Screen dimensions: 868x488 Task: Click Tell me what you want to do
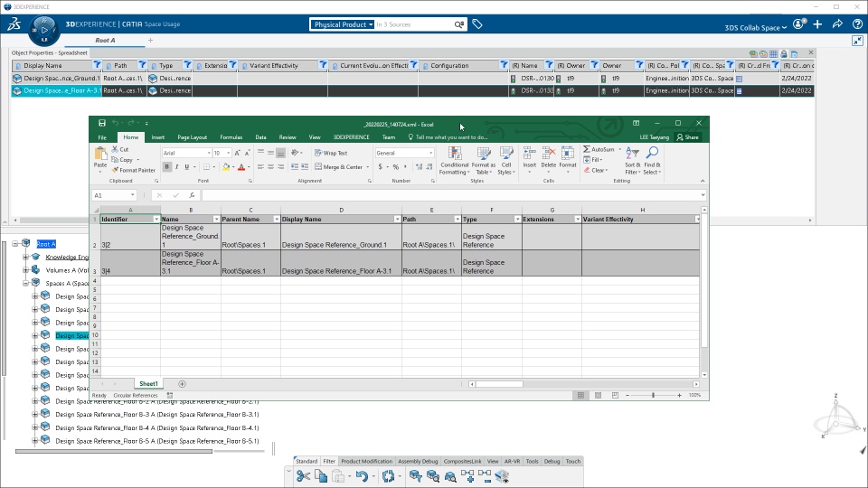[x=448, y=137]
